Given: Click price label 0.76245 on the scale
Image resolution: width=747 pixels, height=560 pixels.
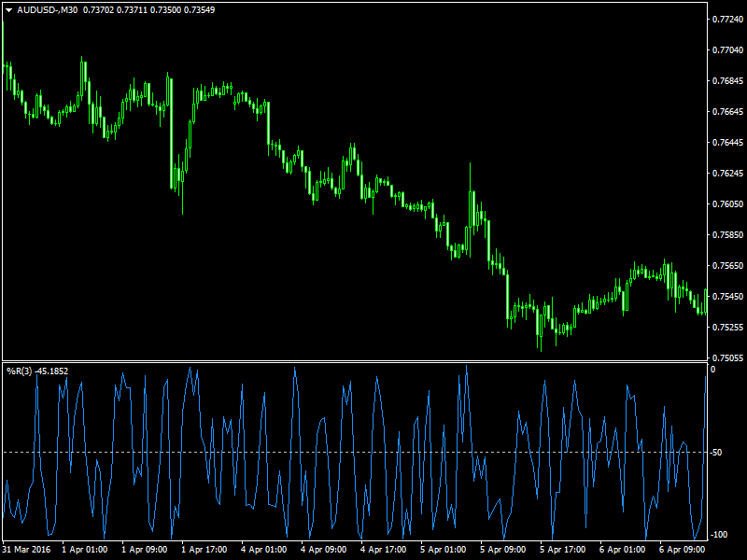Looking at the screenshot, I should 727,174.
